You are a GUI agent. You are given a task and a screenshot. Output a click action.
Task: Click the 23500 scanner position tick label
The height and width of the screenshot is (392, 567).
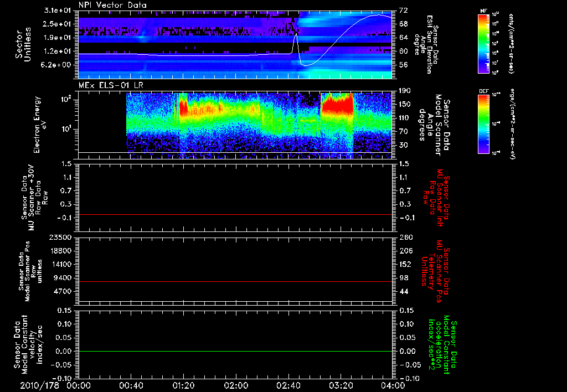tap(60, 238)
